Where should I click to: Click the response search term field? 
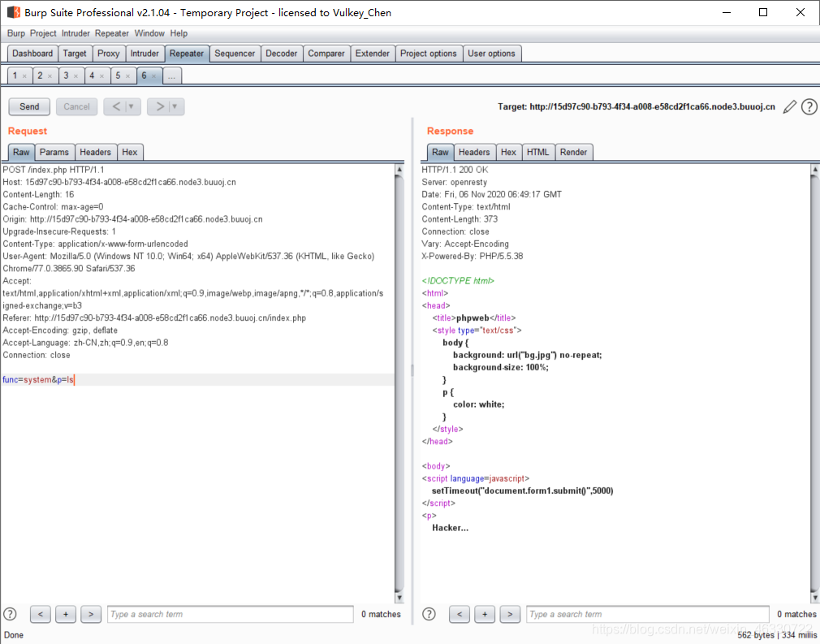coord(648,614)
